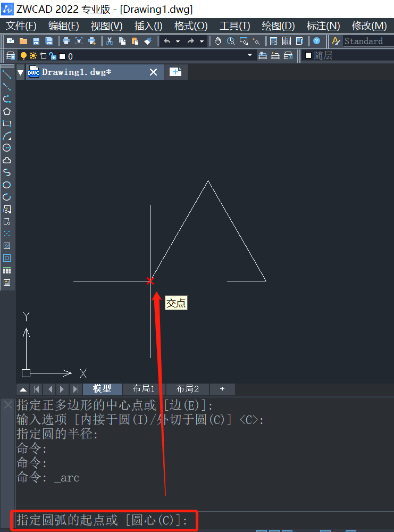Open the Undo history dropdown arrow
394x532 pixels.
click(178, 41)
